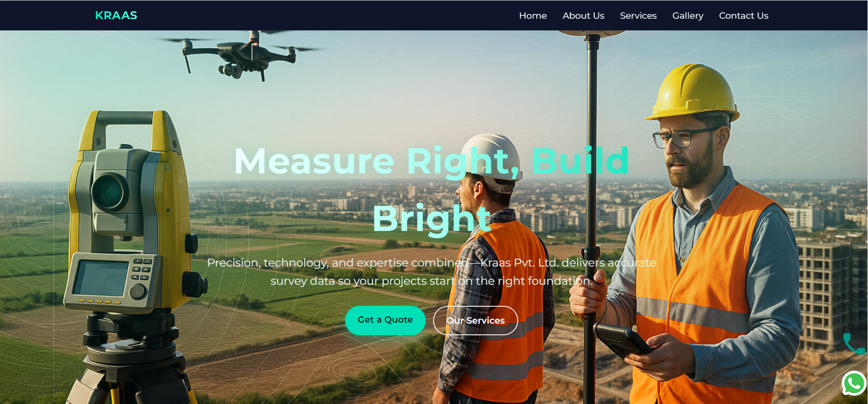Open the Gallery nav link
Screen dimensions: 868x404
(687, 15)
